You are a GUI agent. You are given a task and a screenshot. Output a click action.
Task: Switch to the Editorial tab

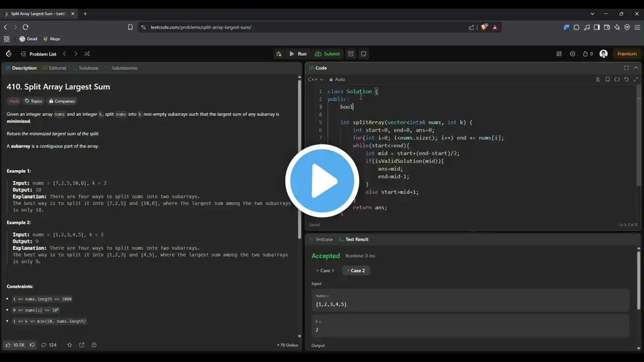54,68
